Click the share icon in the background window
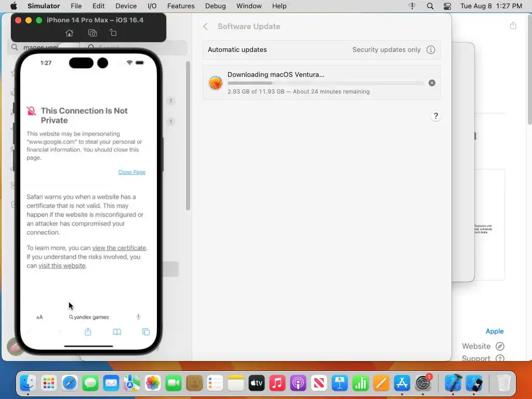The width and height of the screenshot is (532, 399). pyautogui.click(x=513, y=25)
